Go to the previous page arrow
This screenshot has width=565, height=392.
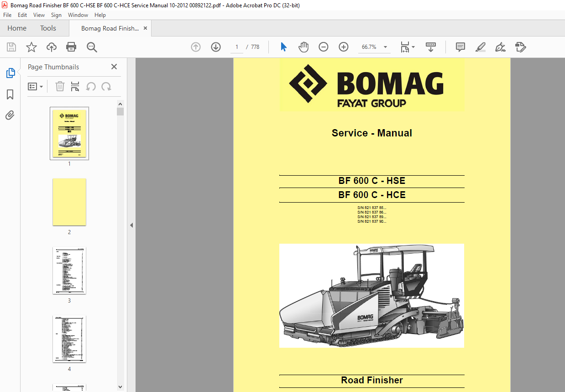point(196,47)
